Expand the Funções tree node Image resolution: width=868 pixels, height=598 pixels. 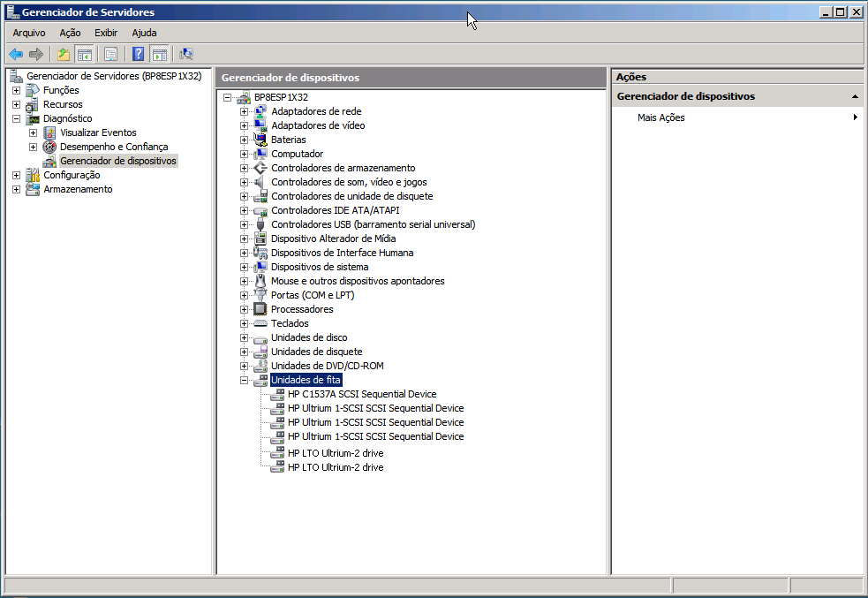click(x=16, y=90)
